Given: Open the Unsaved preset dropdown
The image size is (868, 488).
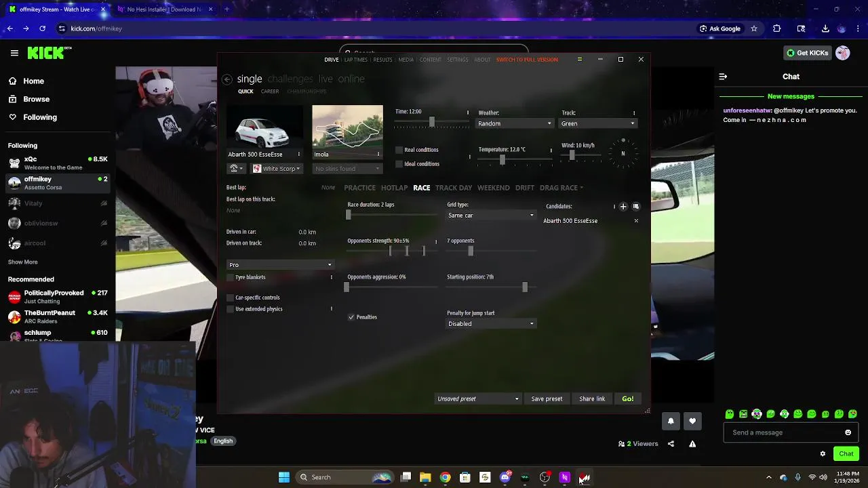Looking at the screenshot, I should click(x=478, y=399).
